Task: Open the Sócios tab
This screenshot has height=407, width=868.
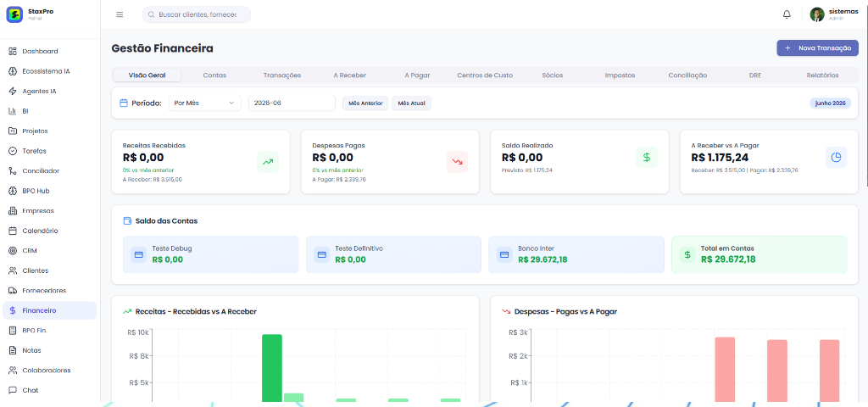Action: tap(553, 75)
